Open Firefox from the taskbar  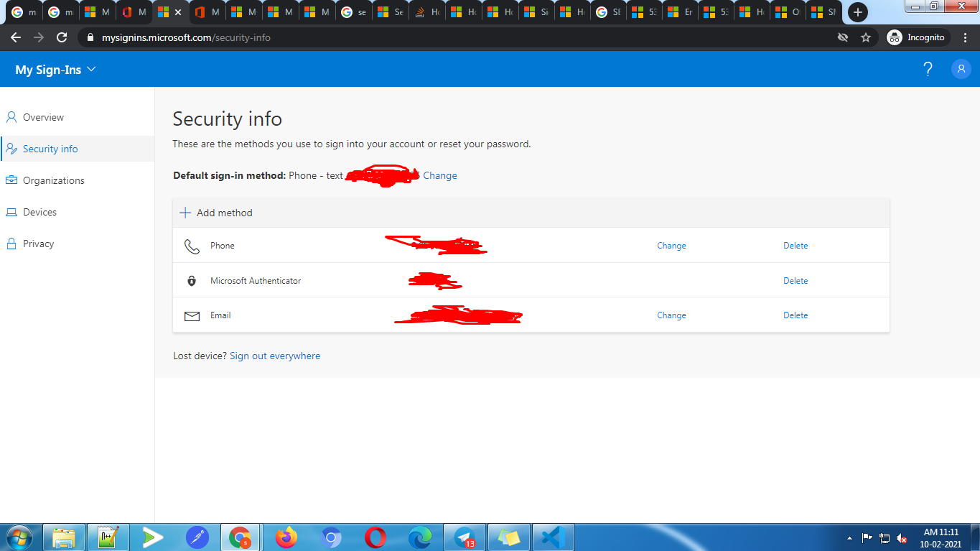coord(286,537)
